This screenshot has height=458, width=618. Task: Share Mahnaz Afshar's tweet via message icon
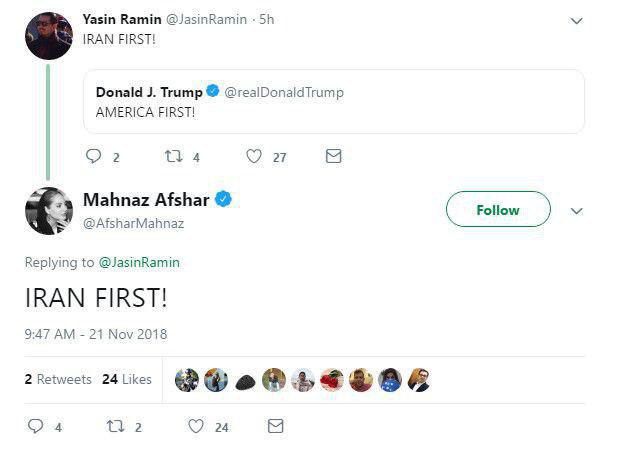pyautogui.click(x=276, y=426)
